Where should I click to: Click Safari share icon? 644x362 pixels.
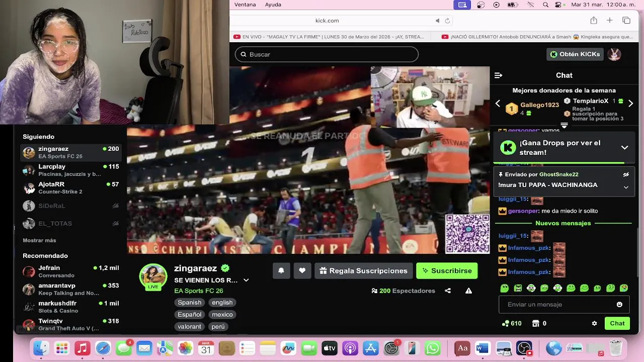(594, 20)
